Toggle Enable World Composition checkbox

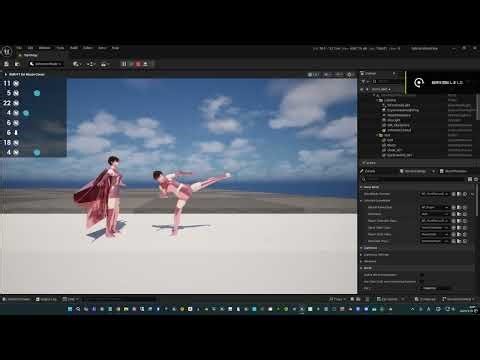click(422, 275)
